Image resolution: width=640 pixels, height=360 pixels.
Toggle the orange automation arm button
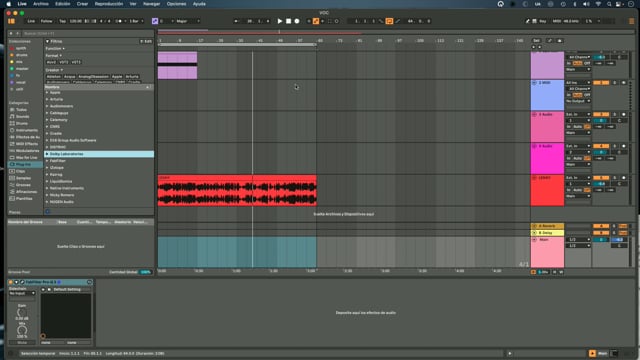(316, 21)
